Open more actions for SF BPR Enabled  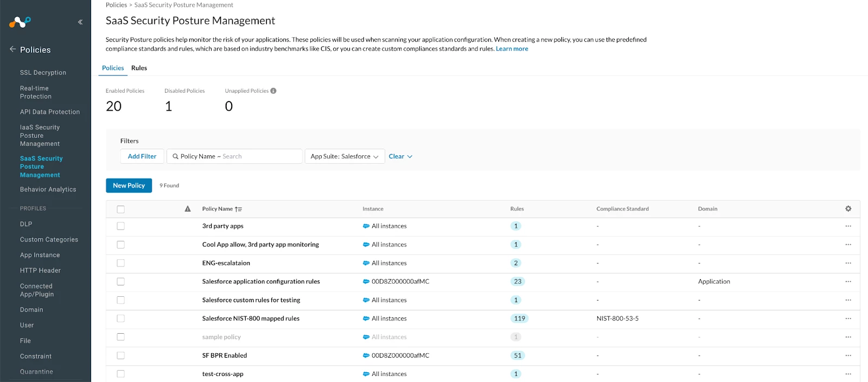coord(848,355)
